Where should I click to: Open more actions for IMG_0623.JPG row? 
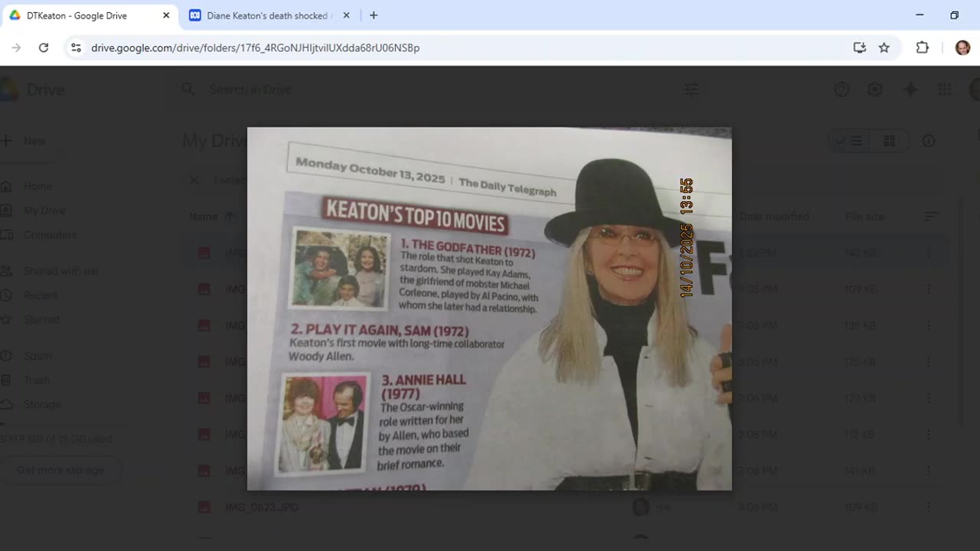(929, 507)
